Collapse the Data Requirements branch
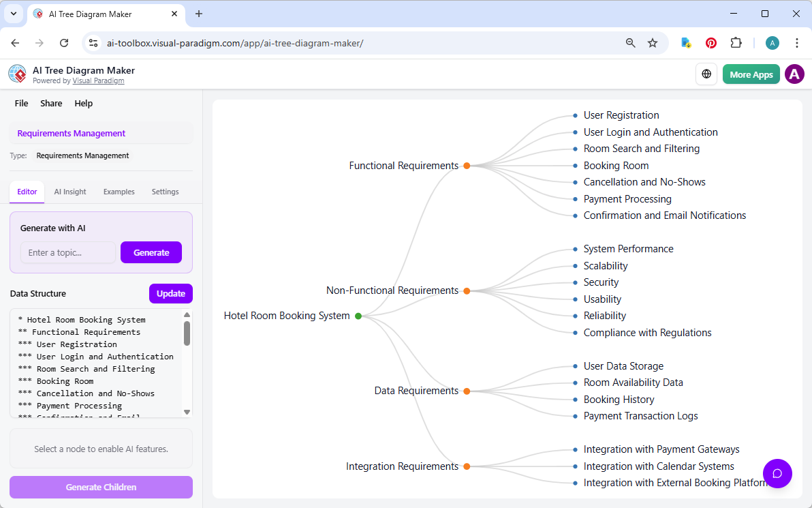Image resolution: width=812 pixels, height=508 pixels. tap(467, 391)
